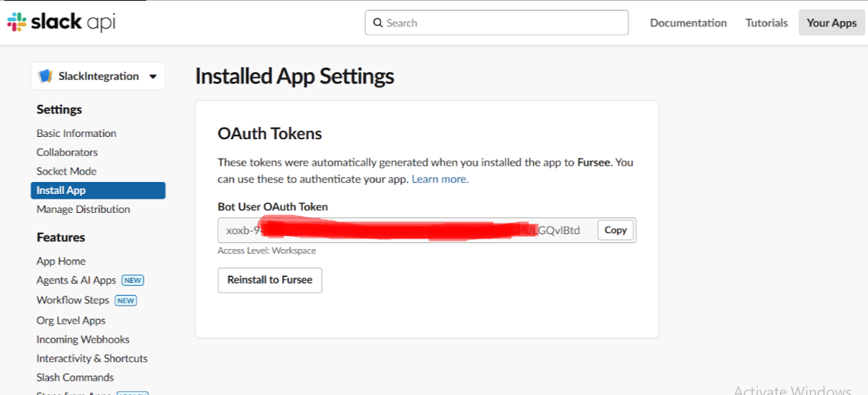This screenshot has height=395, width=868.
Task: Open Incoming Webhooks
Action: [83, 339]
